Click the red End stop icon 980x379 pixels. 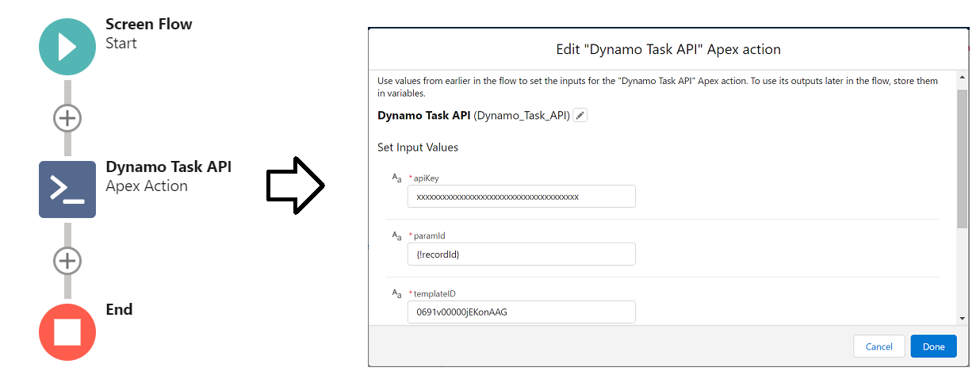(x=67, y=332)
